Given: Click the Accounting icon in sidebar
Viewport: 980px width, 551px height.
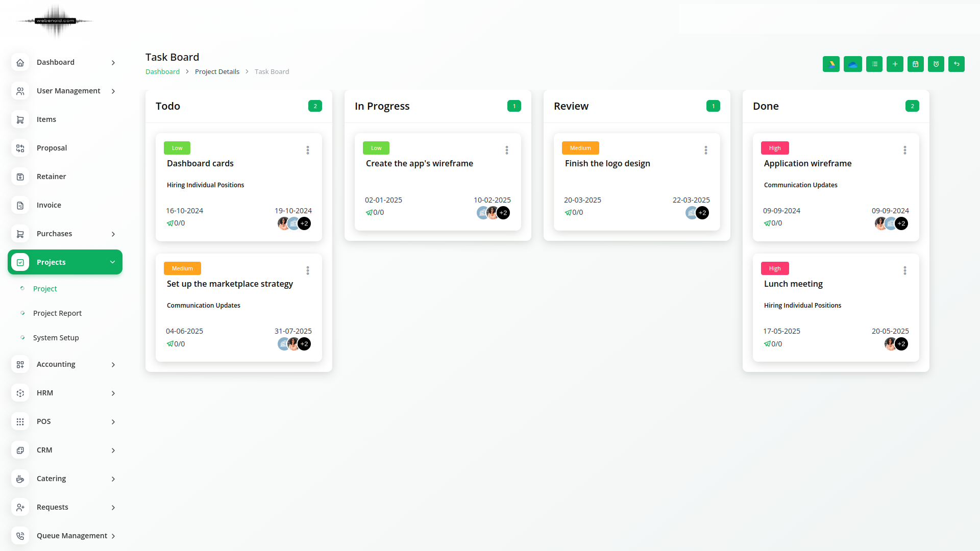Looking at the screenshot, I should click(20, 364).
